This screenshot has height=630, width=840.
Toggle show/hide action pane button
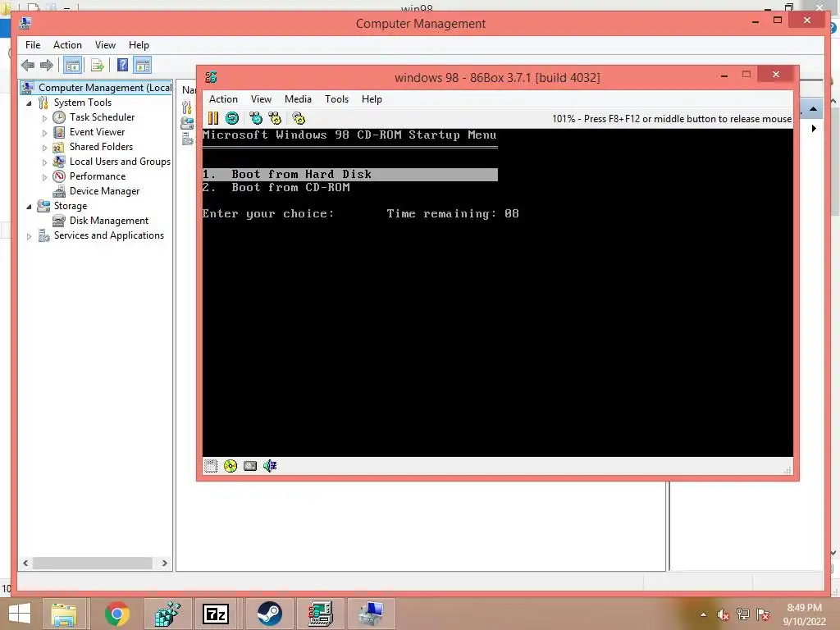click(143, 66)
